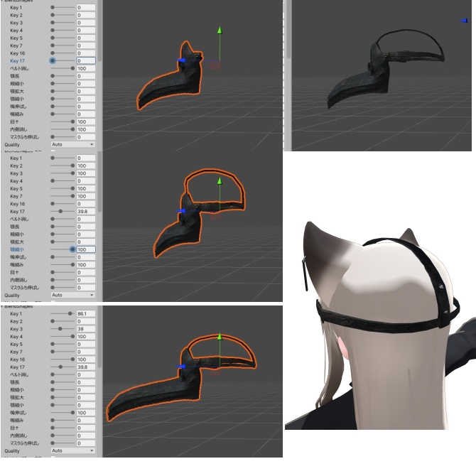Adjust the Key 5 slider at 100
This screenshot has width=476, height=476.
point(63,188)
